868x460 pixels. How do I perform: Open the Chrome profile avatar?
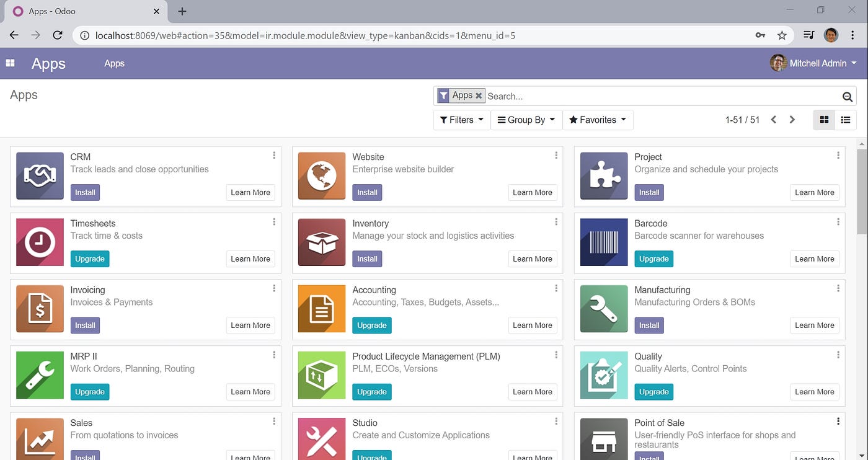coord(831,35)
